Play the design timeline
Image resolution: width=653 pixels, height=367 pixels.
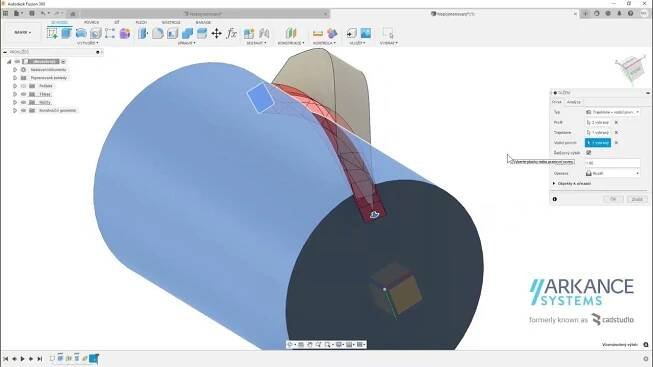(22, 359)
